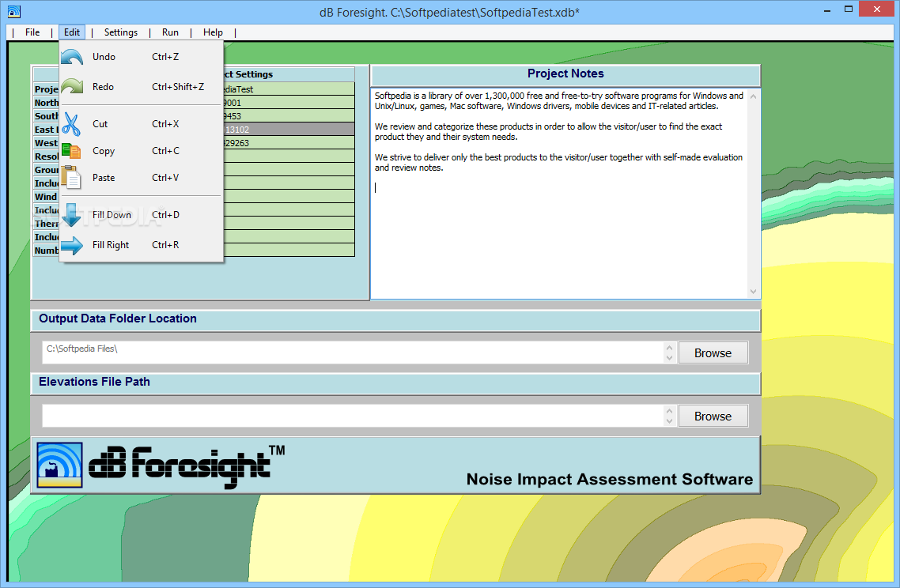Viewport: 900px width, 588px height.
Task: Click up stepper of Output Data Folder field
Action: pyautogui.click(x=669, y=347)
